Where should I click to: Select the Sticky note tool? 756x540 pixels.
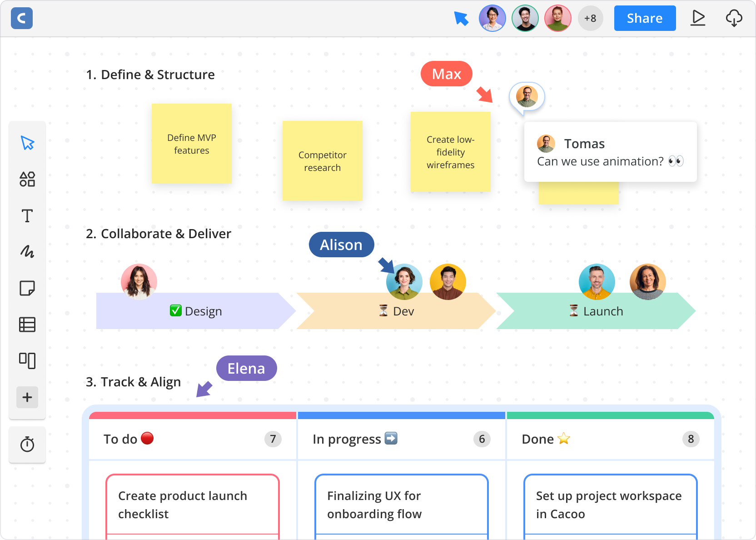pyautogui.click(x=27, y=288)
